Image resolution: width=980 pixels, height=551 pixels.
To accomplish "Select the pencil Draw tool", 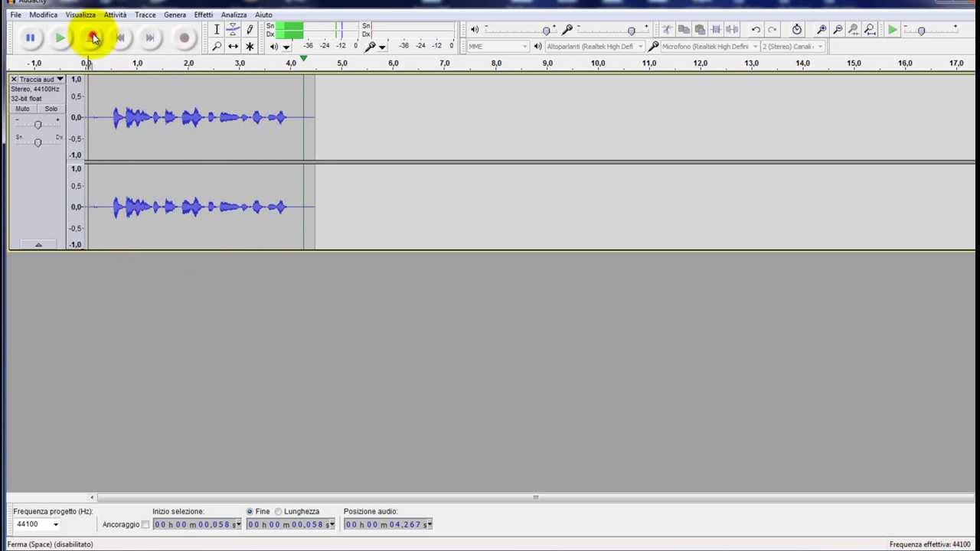I will pos(250,29).
